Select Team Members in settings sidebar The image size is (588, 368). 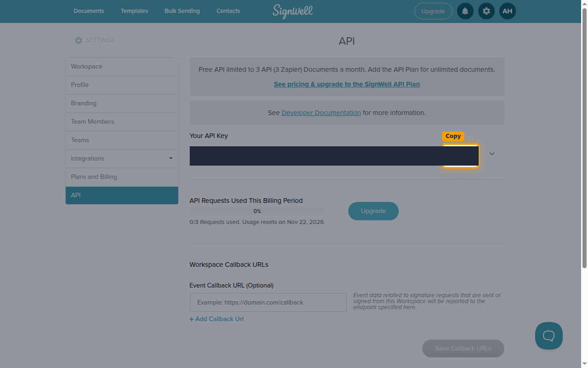point(122,122)
